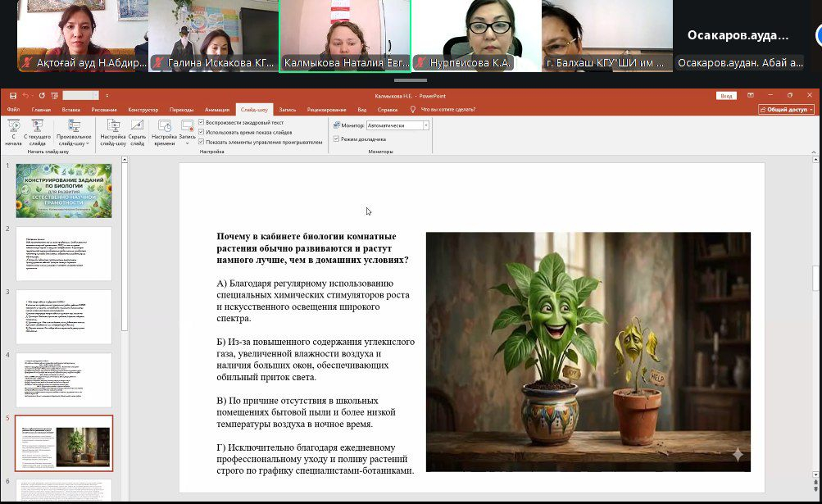Open the Вставка ribbon tab
822x504 pixels.
pos(70,109)
